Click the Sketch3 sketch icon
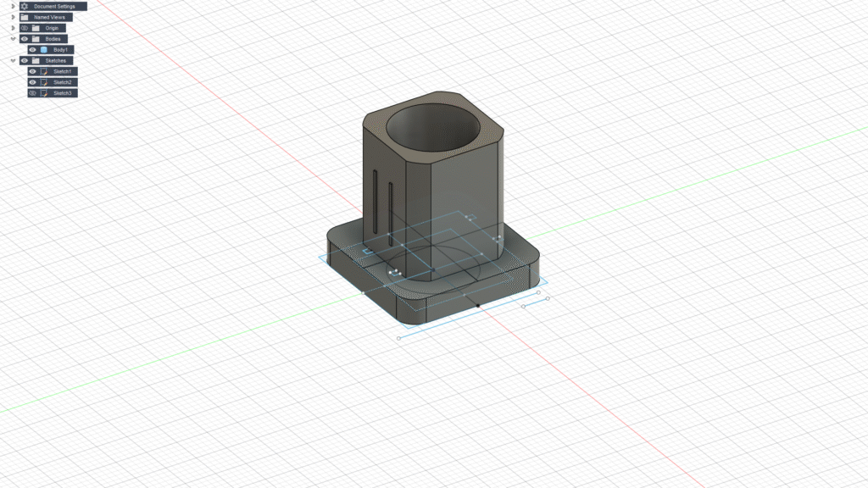868x488 pixels. click(x=43, y=92)
